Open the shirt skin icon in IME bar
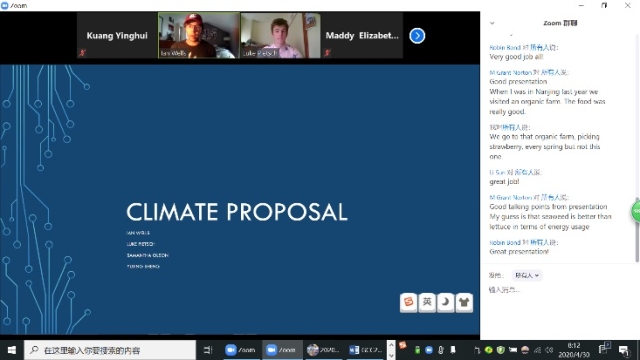640x360 pixels. tap(464, 302)
